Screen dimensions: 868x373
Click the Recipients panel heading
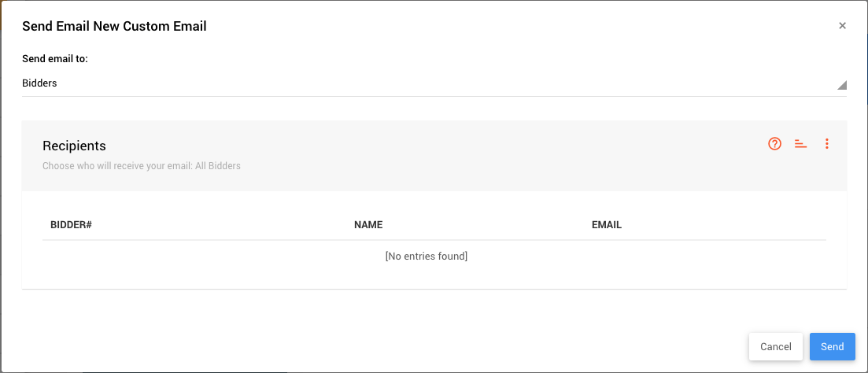[x=74, y=146]
